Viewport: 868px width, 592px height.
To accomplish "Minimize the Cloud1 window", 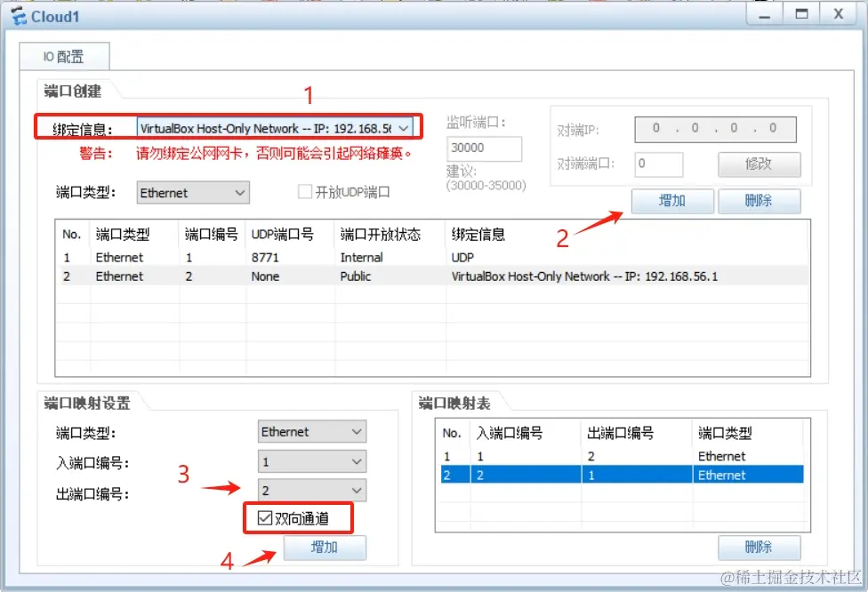I will coord(765,14).
